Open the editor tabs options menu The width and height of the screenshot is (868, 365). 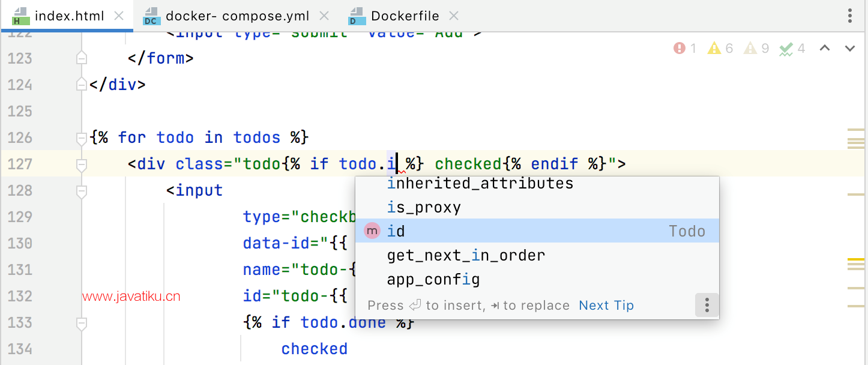pyautogui.click(x=850, y=16)
